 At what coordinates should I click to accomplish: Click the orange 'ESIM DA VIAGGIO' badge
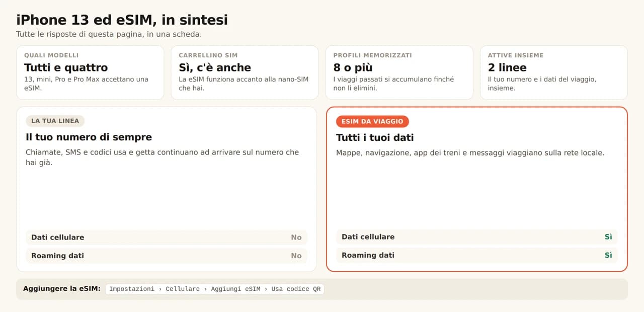[372, 121]
